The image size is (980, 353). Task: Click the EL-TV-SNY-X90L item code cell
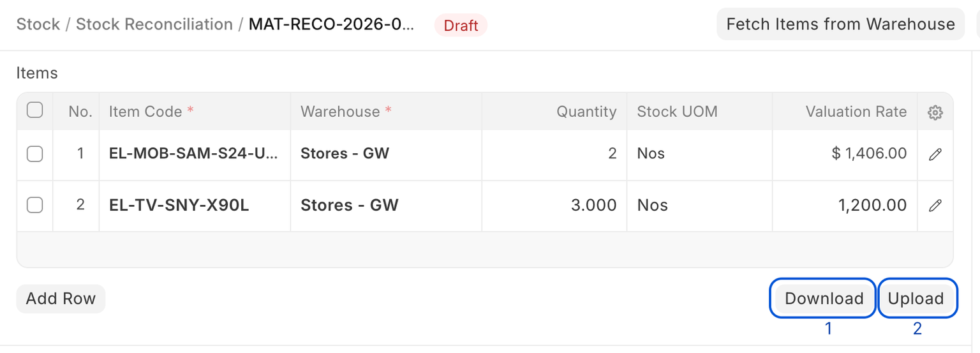pyautogui.click(x=194, y=205)
